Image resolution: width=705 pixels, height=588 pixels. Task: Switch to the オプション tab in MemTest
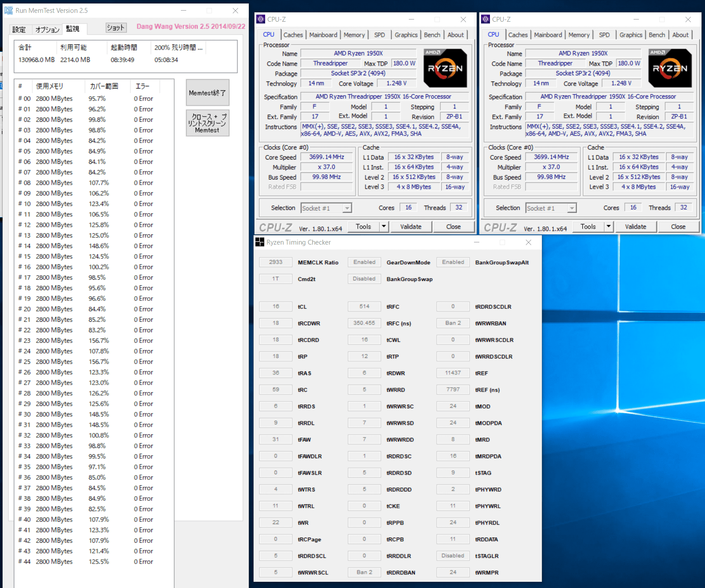point(47,29)
